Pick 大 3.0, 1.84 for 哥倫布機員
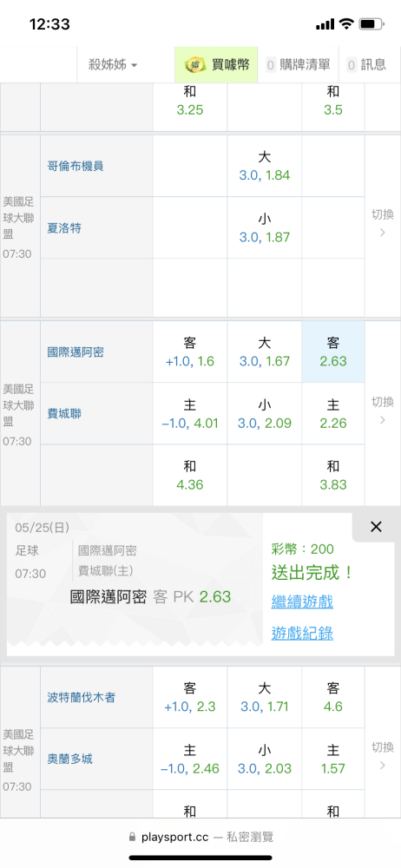401x868 pixels. coord(264,166)
